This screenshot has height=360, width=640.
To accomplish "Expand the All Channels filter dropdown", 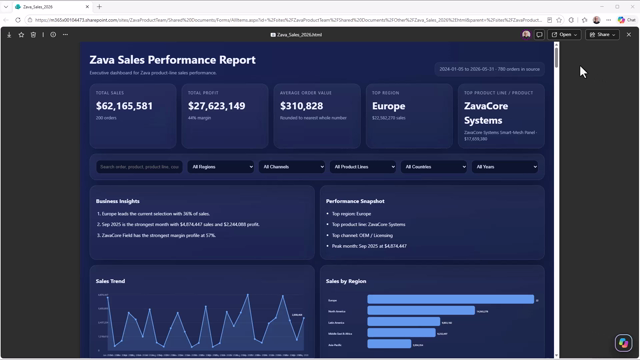I will coord(292,167).
